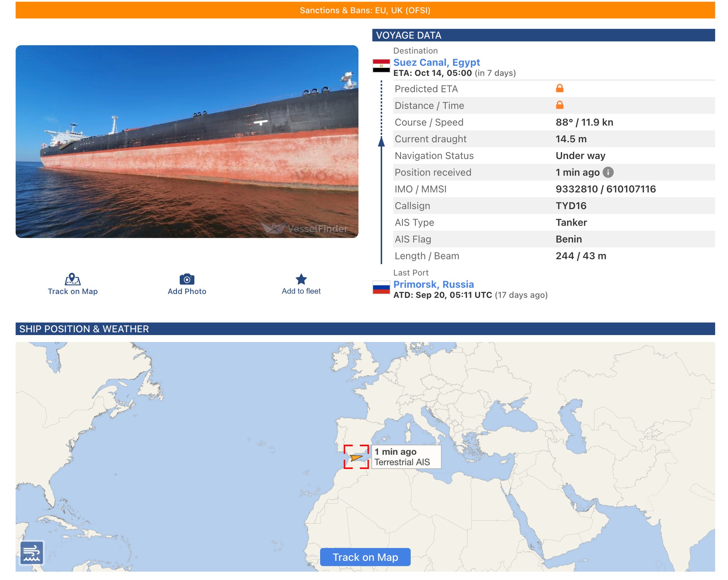Click the lock icon beside Distance / Time

tap(559, 105)
